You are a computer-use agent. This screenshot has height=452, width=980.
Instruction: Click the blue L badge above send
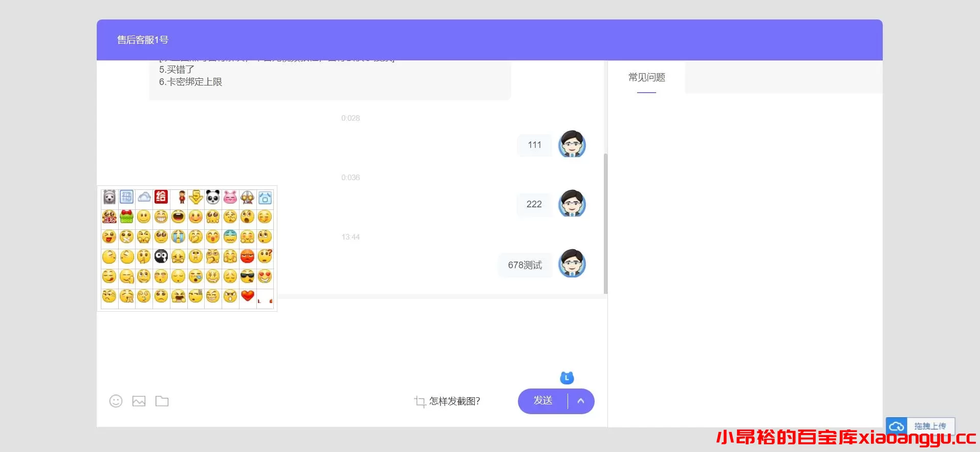tap(567, 378)
